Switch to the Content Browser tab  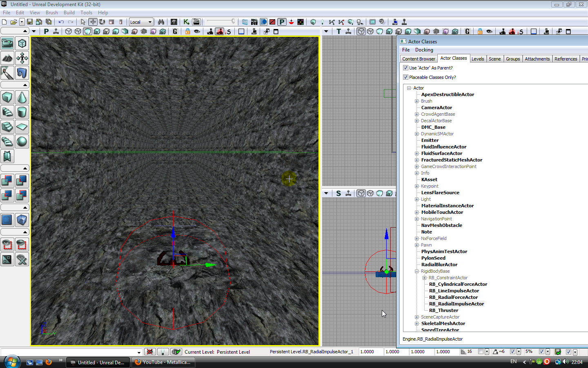click(x=419, y=59)
